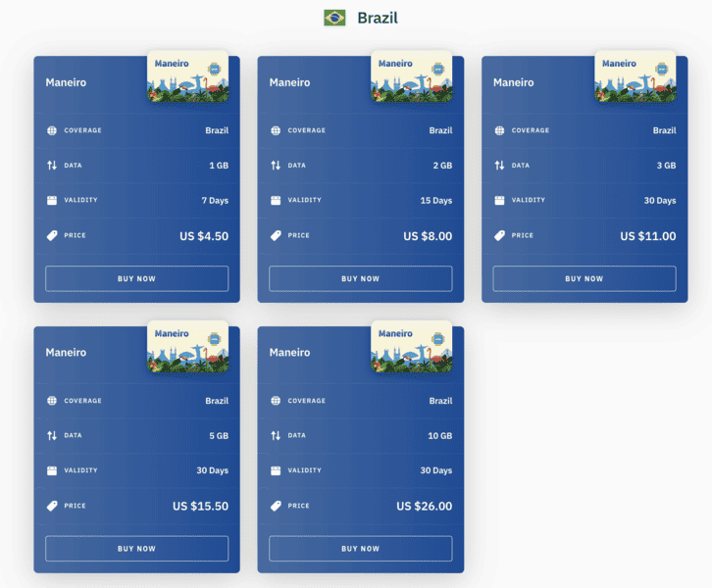Click calendar validity icon on 3 GB plan
Viewport: 712px width, 588px height.
pos(499,200)
